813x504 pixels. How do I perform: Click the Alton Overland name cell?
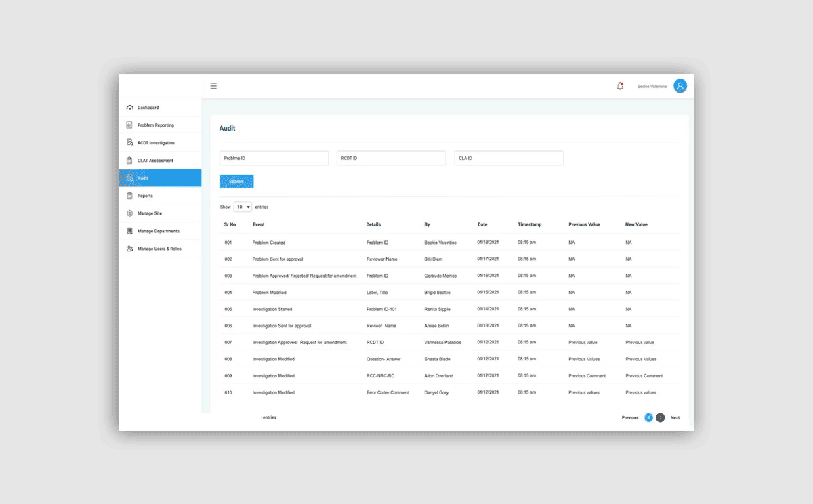pos(439,375)
